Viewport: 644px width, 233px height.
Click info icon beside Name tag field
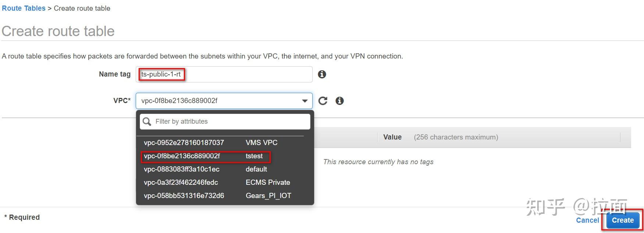(x=322, y=74)
